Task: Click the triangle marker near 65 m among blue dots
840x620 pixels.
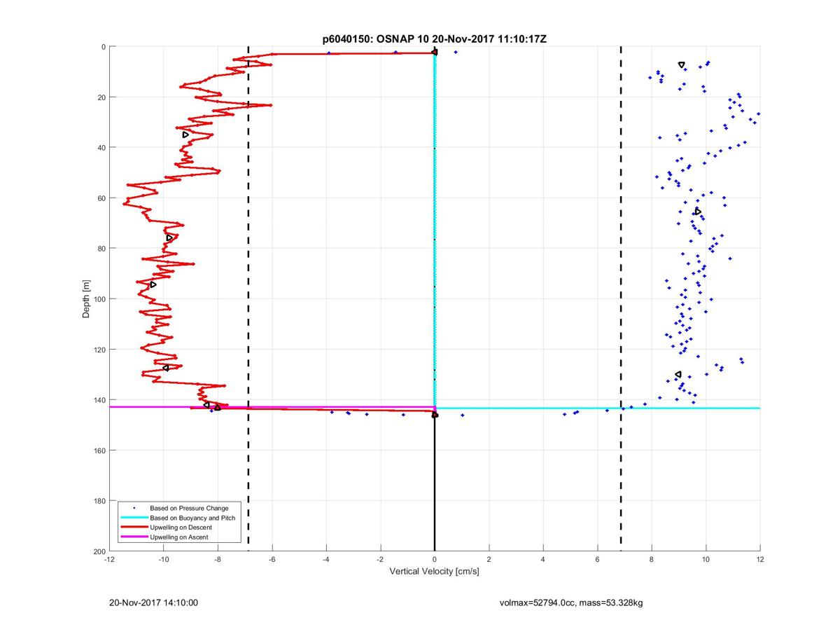Action: point(698,212)
